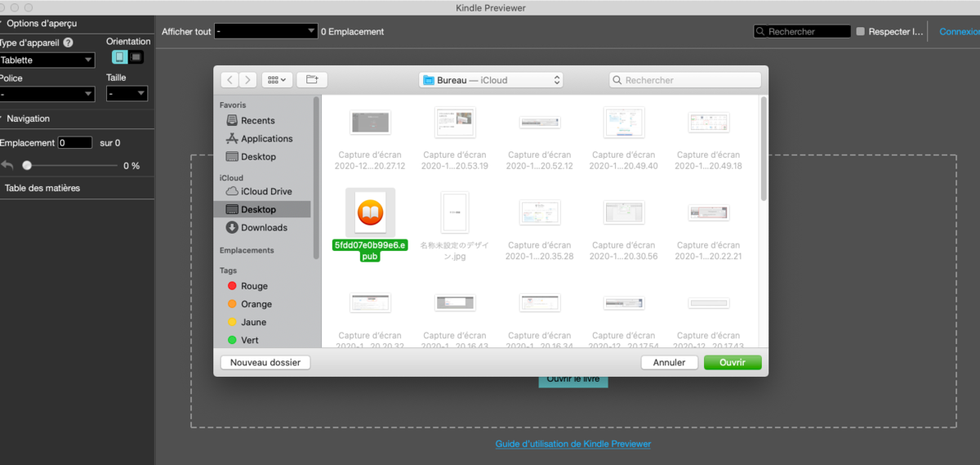
Task: Select capture thumbnail 2020-1...20.52.12
Action: (x=540, y=123)
